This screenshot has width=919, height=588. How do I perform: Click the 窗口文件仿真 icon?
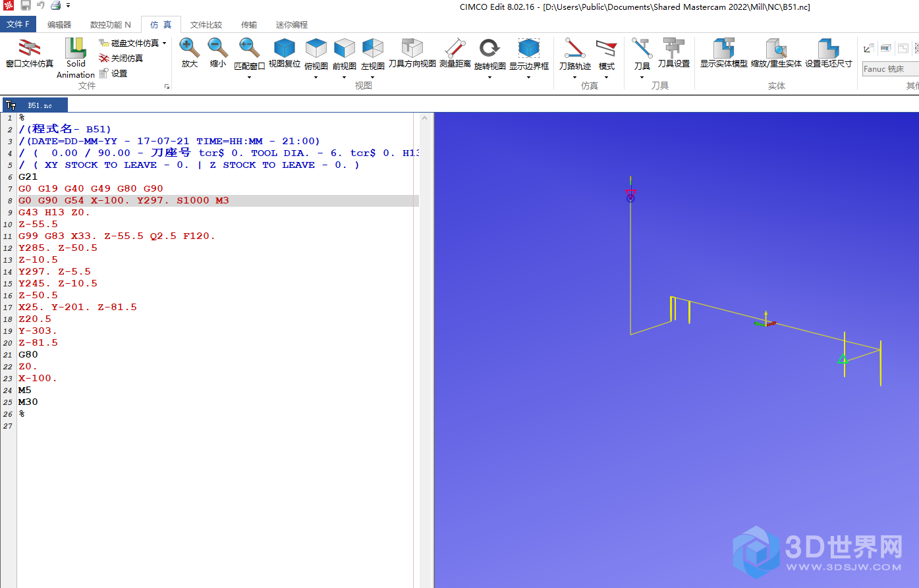tap(30, 48)
